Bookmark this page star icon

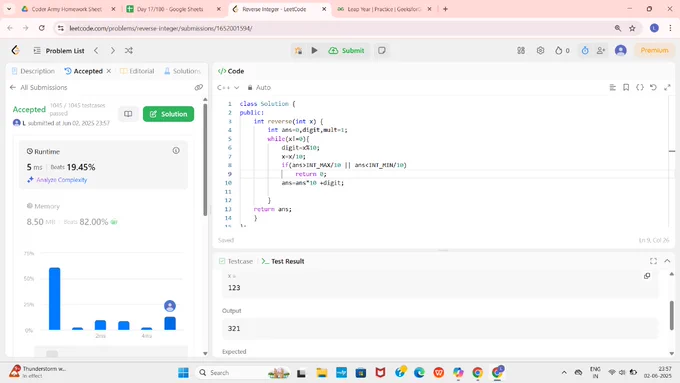point(632,28)
